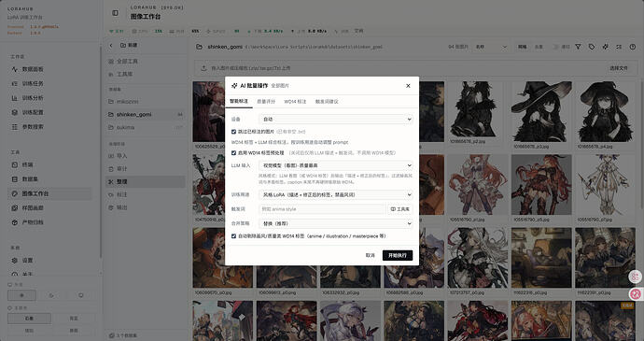Open the 名称 sort dropdown in the toolbar
The height and width of the screenshot is (341, 644).
(491, 47)
